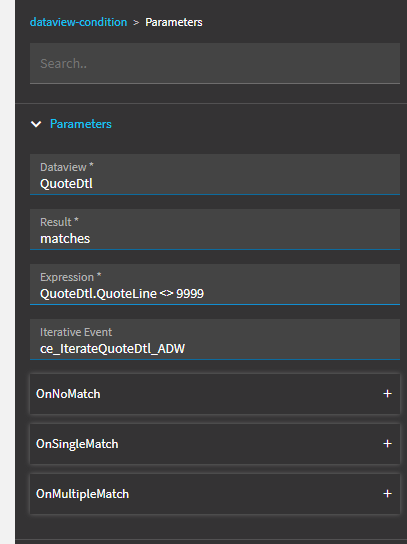Image resolution: width=407 pixels, height=544 pixels.
Task: Click the plus icon on OnNoMatch
Action: click(x=387, y=393)
